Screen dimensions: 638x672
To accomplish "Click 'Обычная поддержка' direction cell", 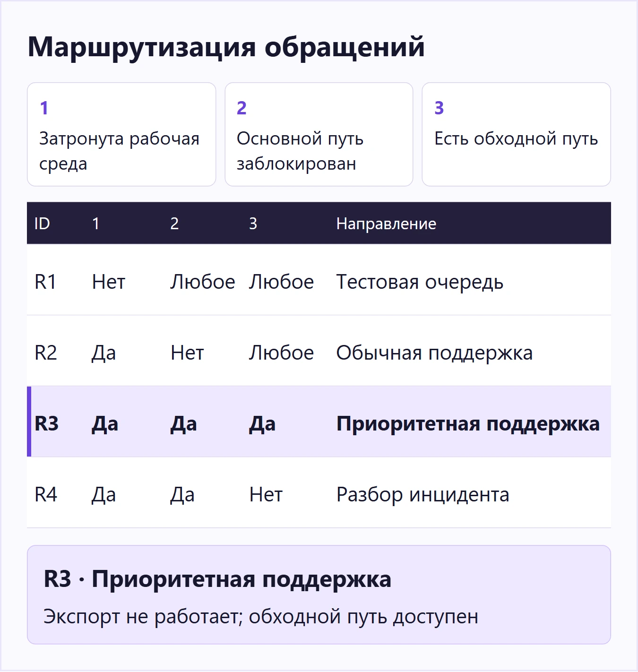I will tap(434, 353).
